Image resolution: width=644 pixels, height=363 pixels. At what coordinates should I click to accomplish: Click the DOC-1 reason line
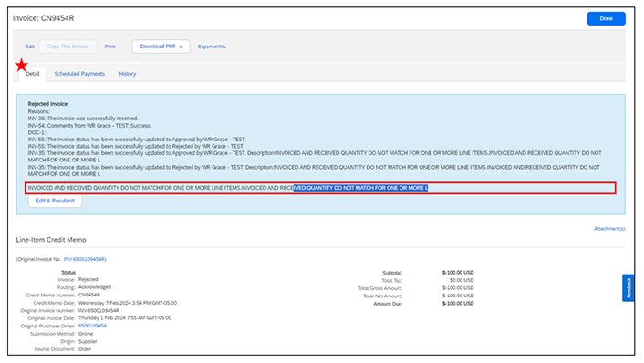[36, 132]
